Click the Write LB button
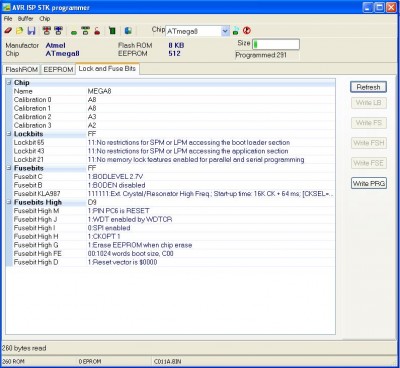The image size is (400, 368). pyautogui.click(x=369, y=103)
